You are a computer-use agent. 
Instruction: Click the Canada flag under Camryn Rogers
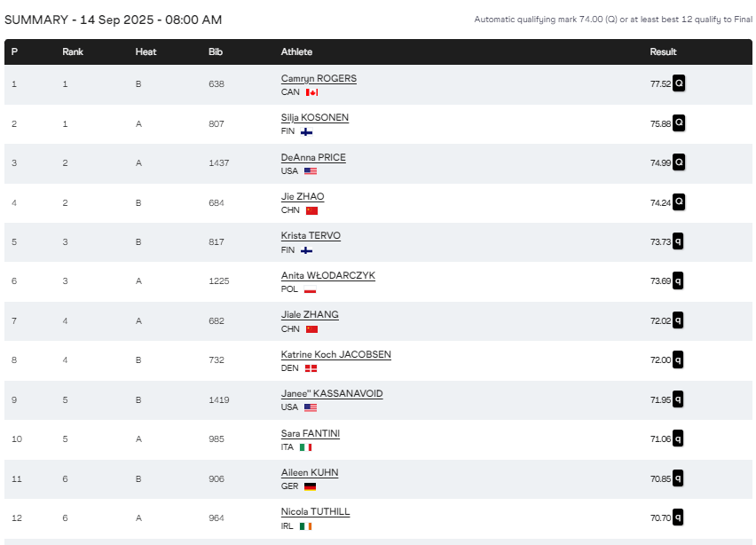pos(312,92)
